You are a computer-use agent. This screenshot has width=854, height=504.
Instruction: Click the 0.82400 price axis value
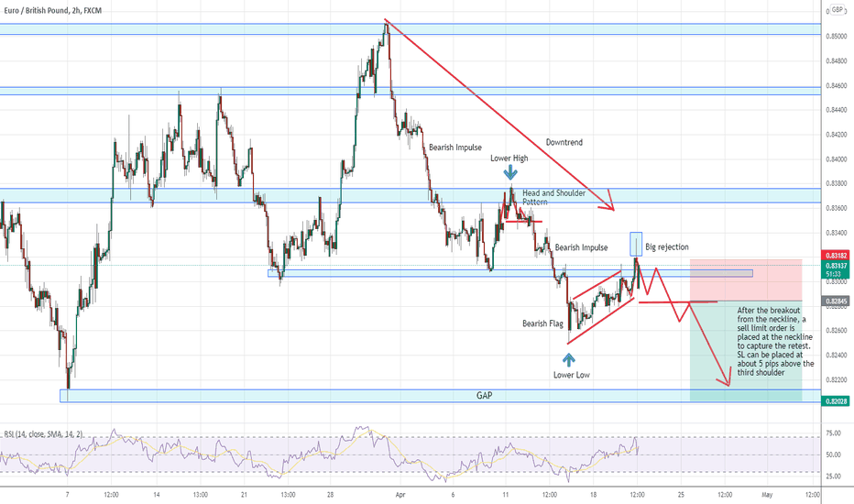[836, 356]
